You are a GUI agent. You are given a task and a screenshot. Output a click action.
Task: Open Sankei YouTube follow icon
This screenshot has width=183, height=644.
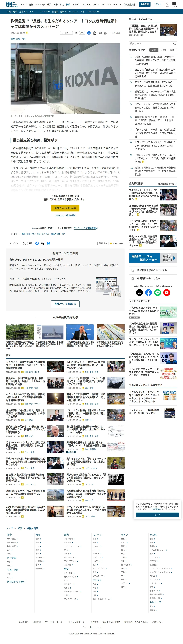click(167, 292)
